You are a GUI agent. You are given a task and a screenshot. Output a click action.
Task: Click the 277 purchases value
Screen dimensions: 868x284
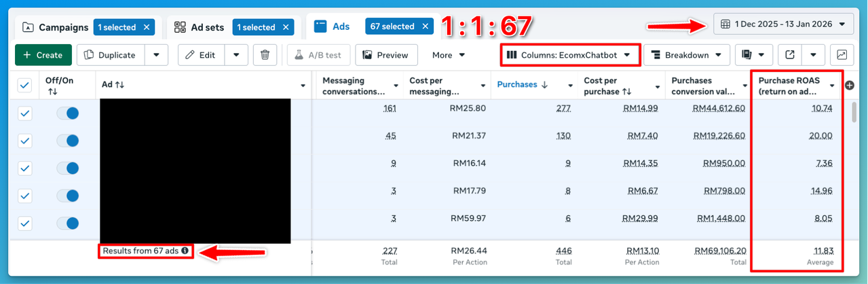pos(563,108)
